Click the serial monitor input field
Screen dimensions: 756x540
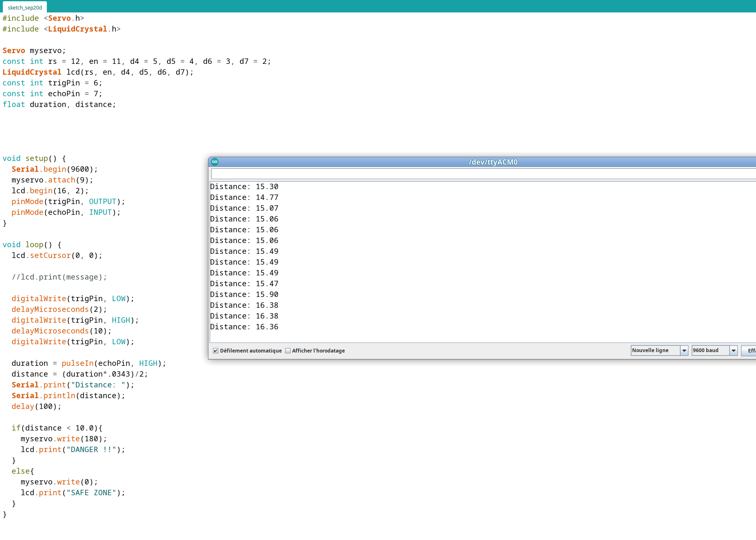click(483, 174)
